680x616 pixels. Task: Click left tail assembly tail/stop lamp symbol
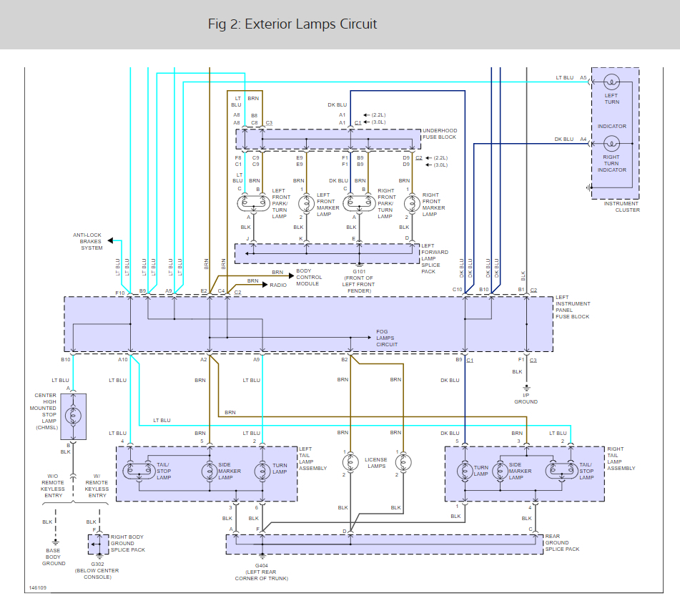tap(139, 471)
